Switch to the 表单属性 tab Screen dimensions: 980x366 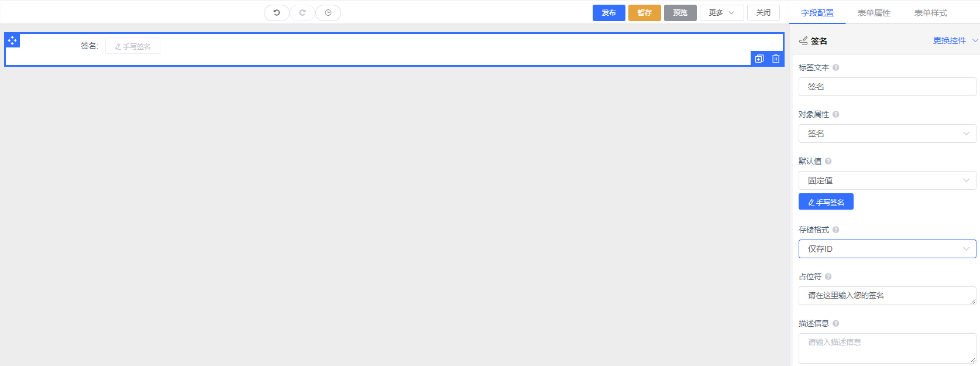click(874, 13)
